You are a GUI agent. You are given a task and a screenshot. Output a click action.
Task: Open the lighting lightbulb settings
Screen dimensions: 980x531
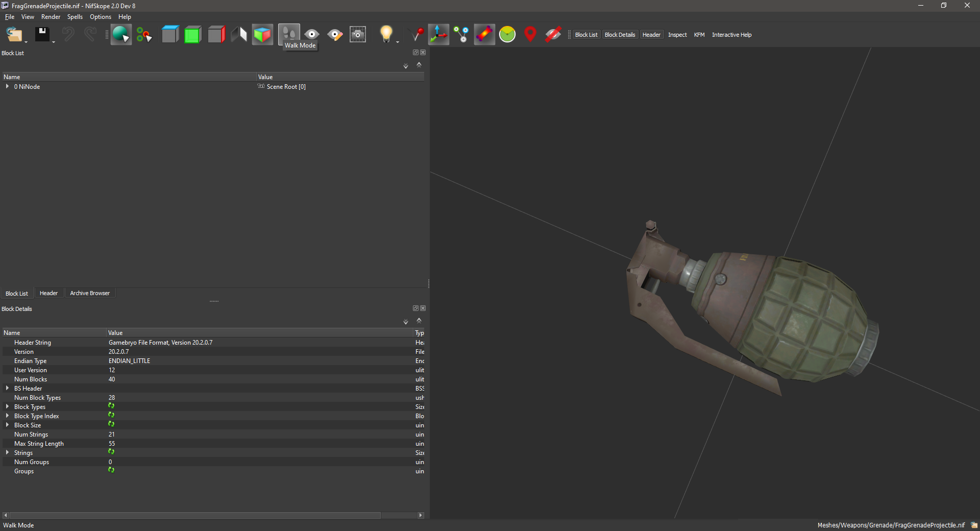click(x=386, y=35)
